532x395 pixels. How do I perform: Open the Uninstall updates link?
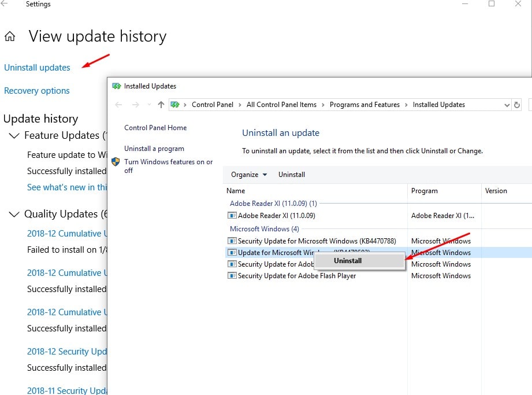click(x=37, y=68)
